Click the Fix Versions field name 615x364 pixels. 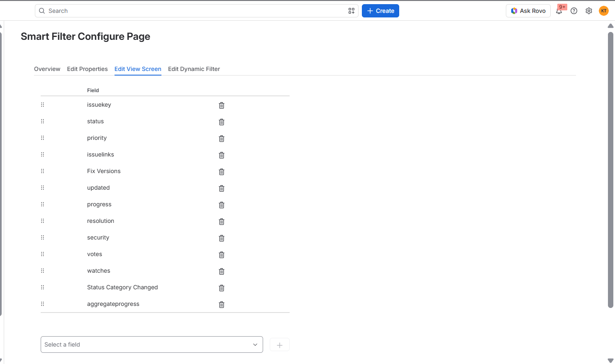(x=104, y=171)
